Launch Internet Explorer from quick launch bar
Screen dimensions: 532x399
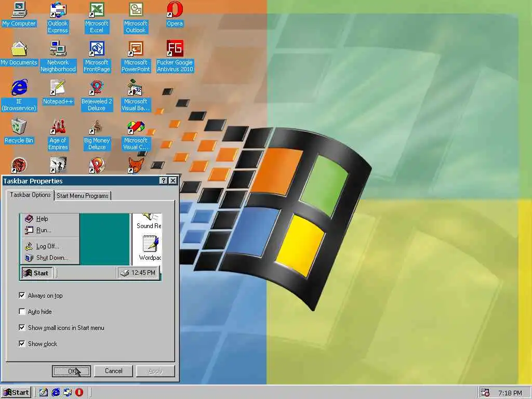pos(55,393)
